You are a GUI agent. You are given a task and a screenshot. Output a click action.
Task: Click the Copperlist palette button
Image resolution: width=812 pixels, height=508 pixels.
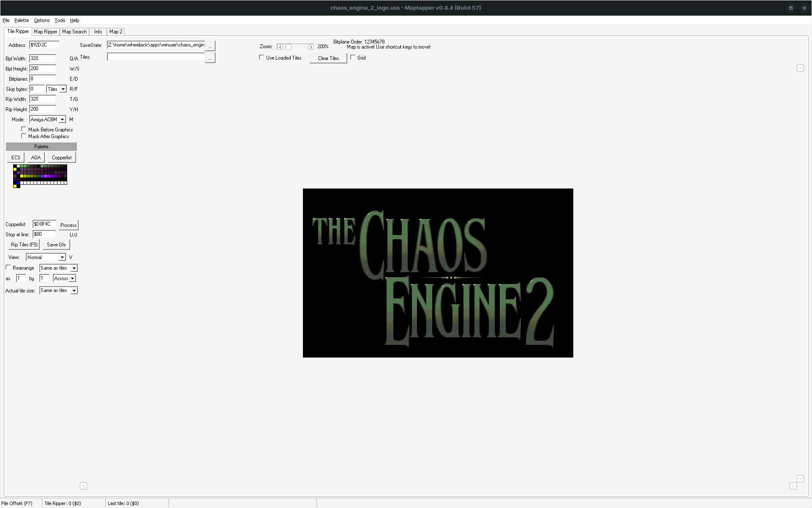coord(62,157)
